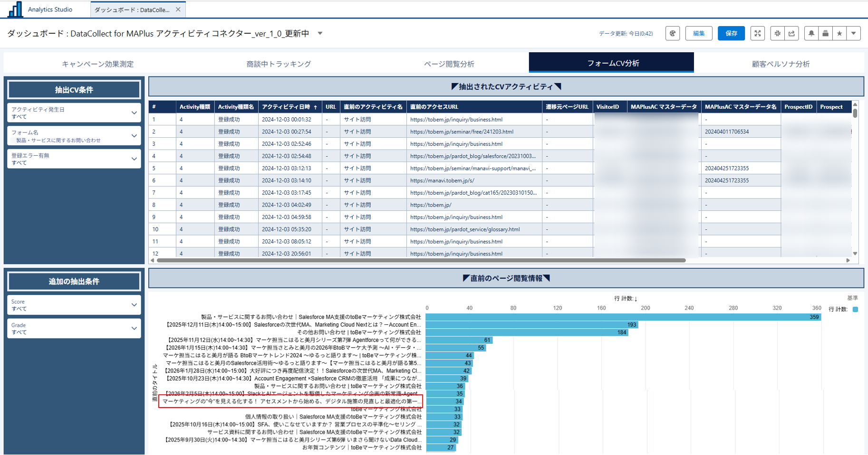868x455 pixels.
Task: Open more actions dropdown arrow in toolbar
Action: [854, 33]
